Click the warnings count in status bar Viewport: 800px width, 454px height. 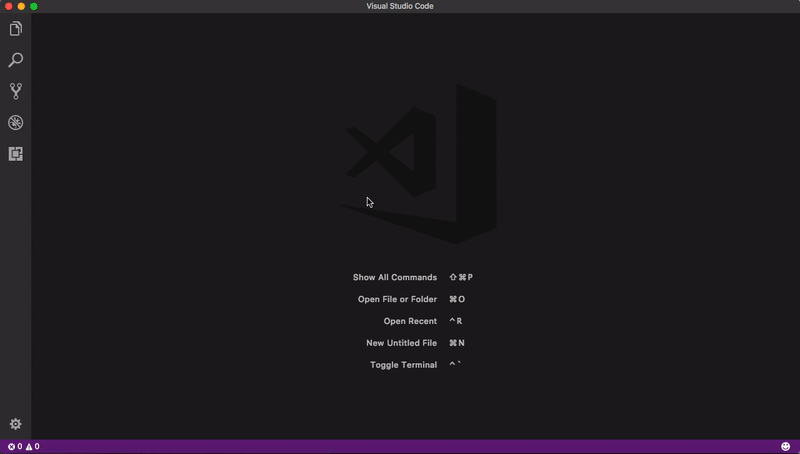click(33, 447)
